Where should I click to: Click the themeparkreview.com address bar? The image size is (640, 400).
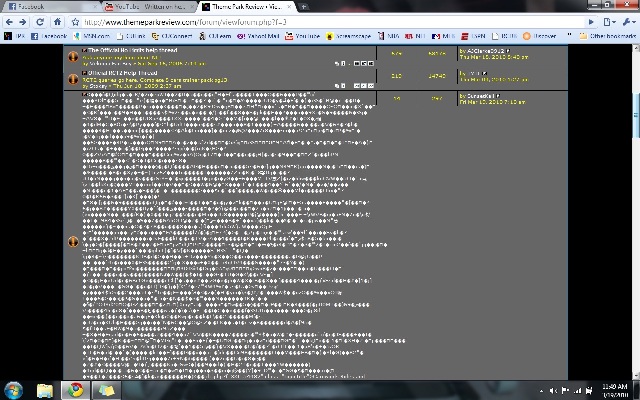click(x=333, y=22)
